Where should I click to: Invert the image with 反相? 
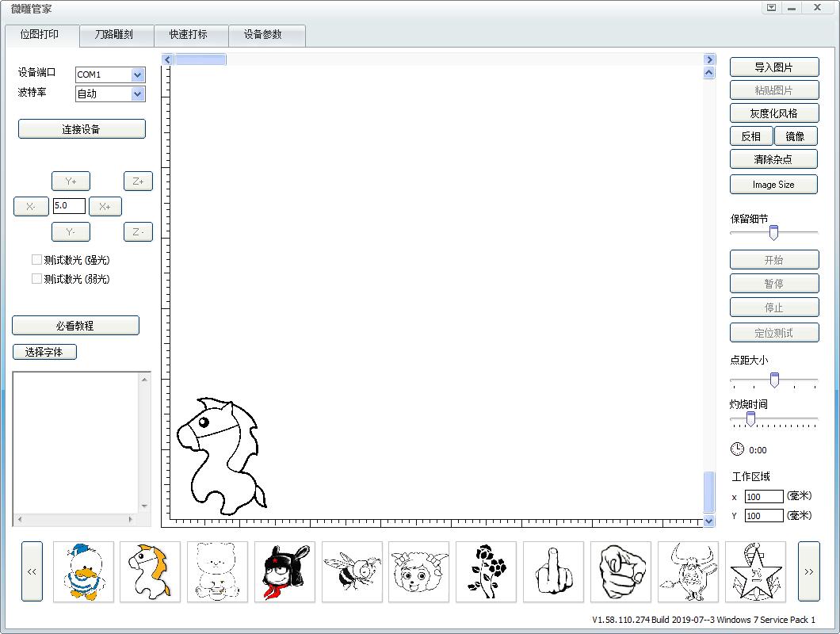[x=750, y=136]
